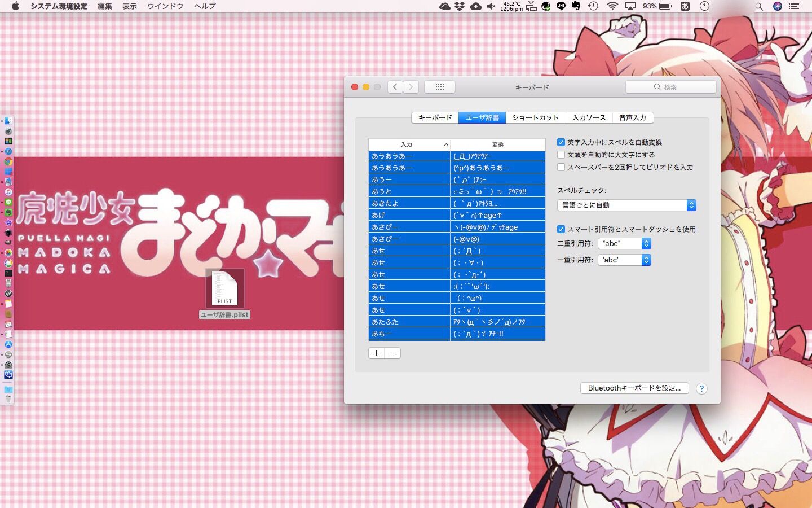The width and height of the screenshot is (812, 508).
Task: Open システム環境設定 menu
Action: (x=59, y=6)
